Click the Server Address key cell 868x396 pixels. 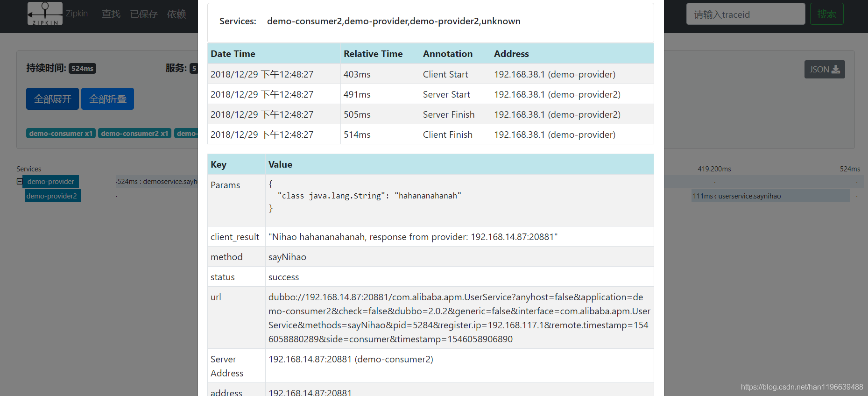[x=236, y=366]
